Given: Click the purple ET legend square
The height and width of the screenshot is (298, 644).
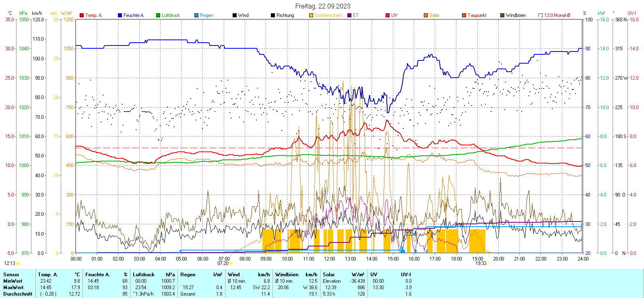Looking at the screenshot, I should (349, 15).
